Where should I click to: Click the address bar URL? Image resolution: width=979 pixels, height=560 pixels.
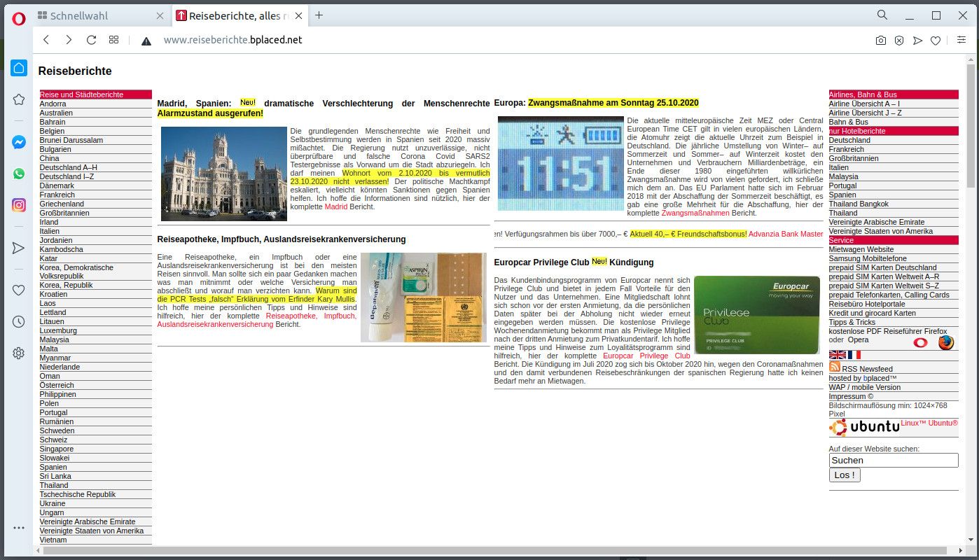click(233, 40)
